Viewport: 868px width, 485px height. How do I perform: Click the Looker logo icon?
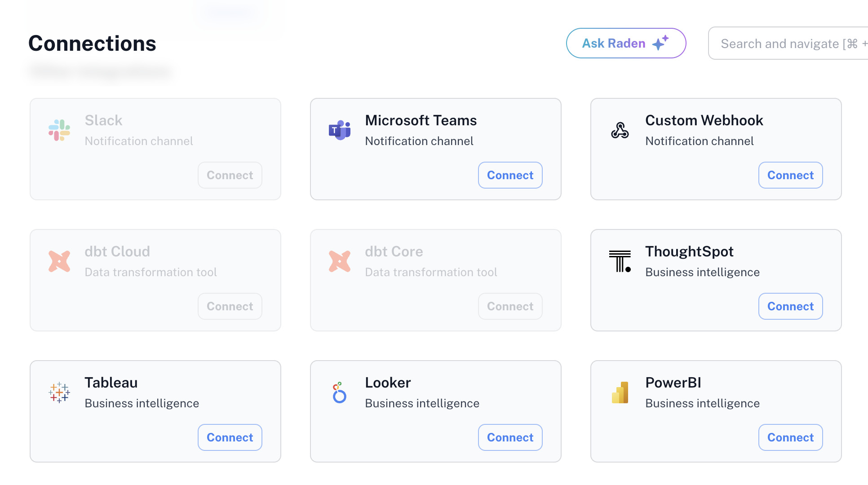pyautogui.click(x=339, y=392)
